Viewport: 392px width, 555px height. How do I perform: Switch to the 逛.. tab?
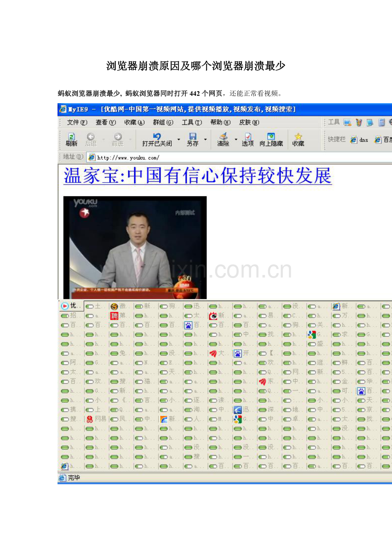pos(318,363)
